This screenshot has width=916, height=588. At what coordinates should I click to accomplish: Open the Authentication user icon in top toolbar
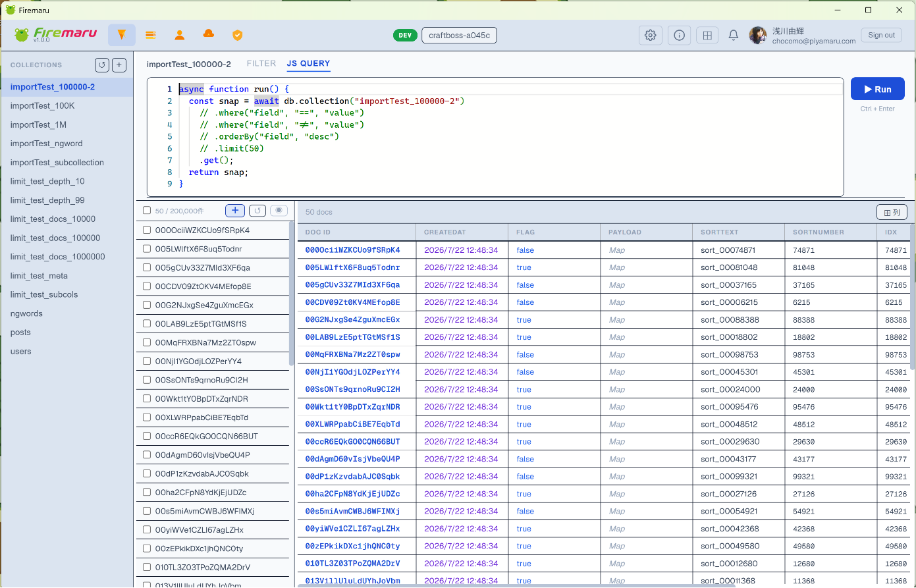point(180,35)
